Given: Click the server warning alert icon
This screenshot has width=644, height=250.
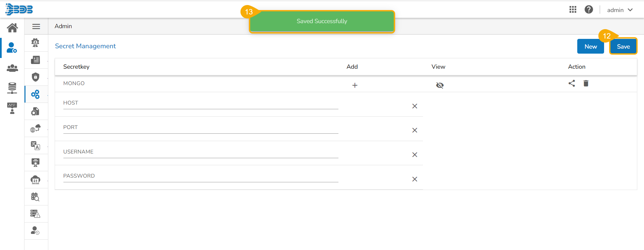Looking at the screenshot, I should (36, 214).
